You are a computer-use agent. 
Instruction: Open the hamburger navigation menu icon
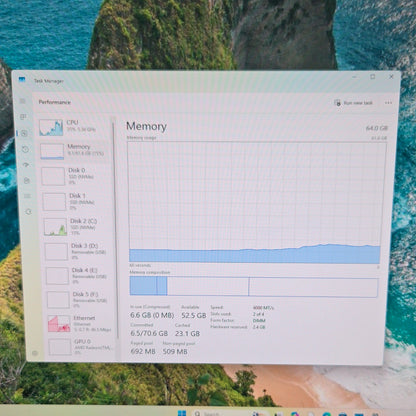[x=23, y=101]
